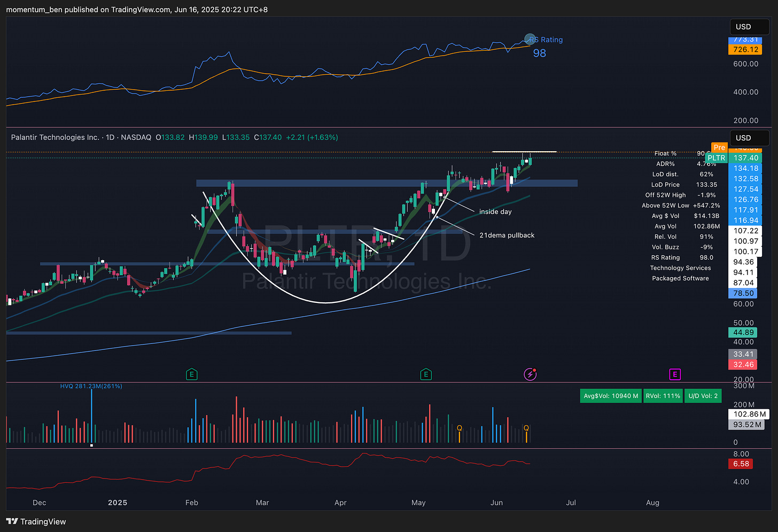The height and width of the screenshot is (532, 778).
Task: Click the teal 44.89 price label
Action: 743,332
